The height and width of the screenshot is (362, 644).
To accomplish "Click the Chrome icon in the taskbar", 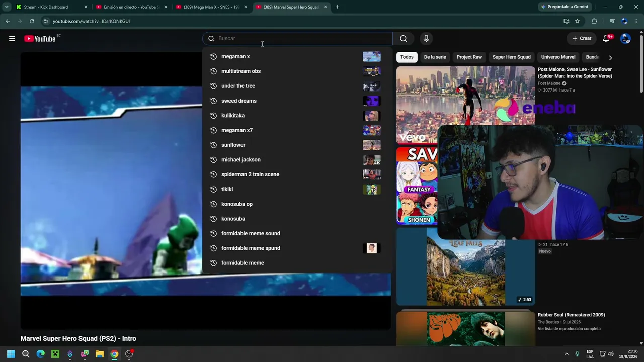I will pos(114,354).
